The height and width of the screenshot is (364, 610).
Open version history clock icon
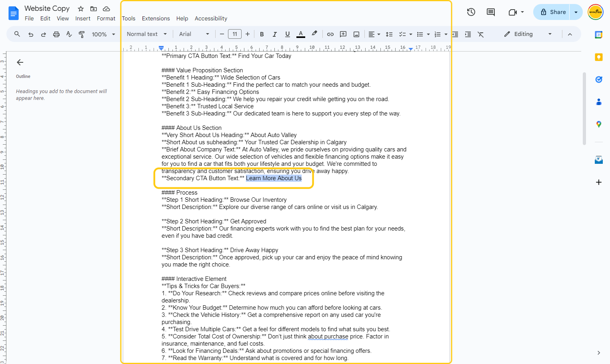(x=471, y=12)
